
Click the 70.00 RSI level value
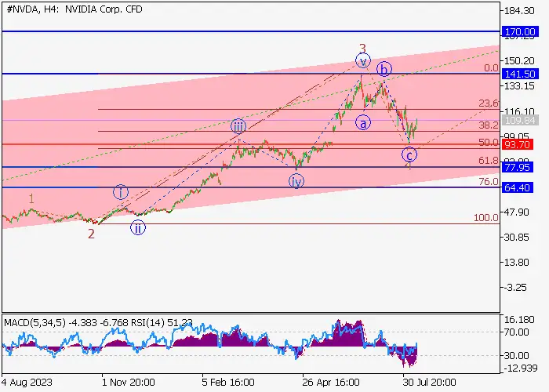(x=516, y=332)
